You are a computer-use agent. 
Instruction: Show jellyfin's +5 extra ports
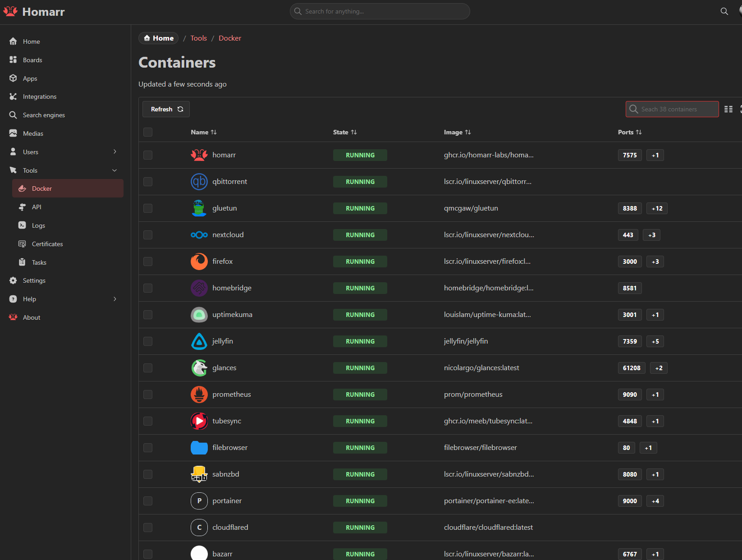[655, 341]
